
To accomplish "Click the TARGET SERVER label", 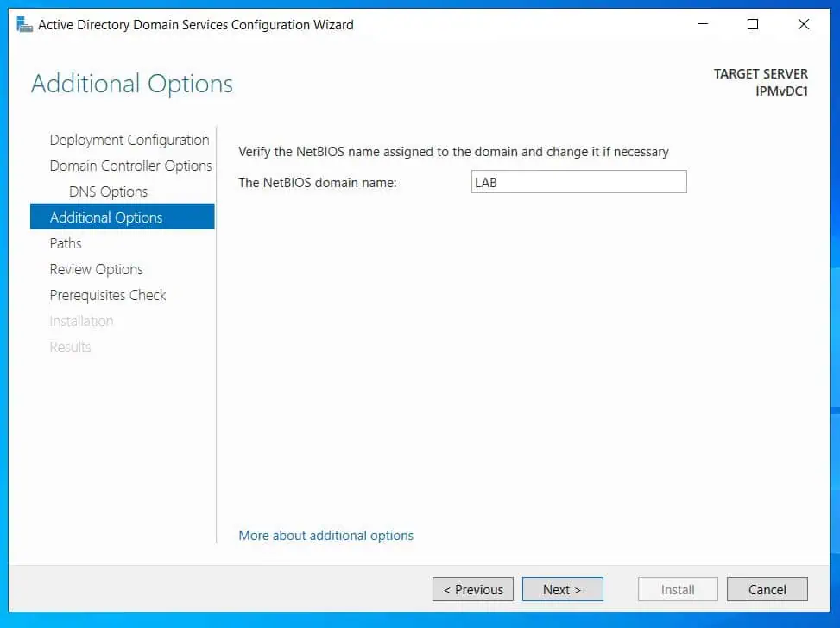I will 761,74.
